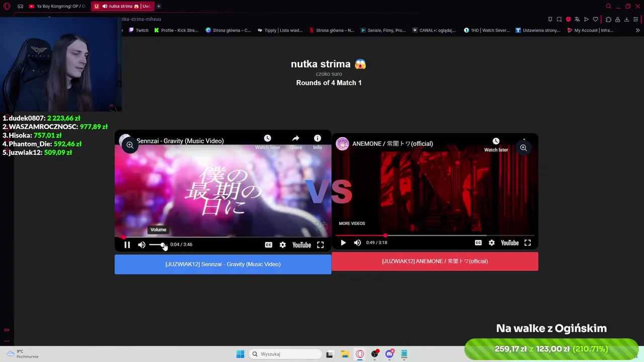
Task: Toggle captions on the Gravity video
Action: click(x=269, y=245)
